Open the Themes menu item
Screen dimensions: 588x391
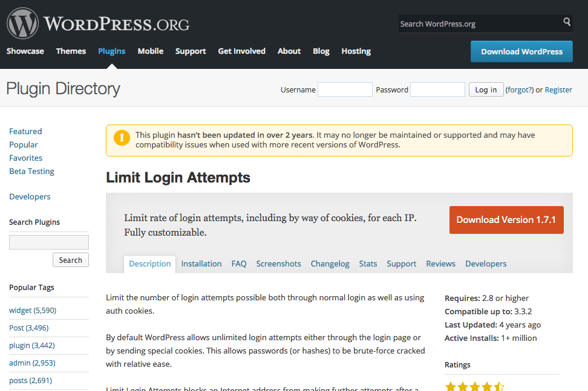click(x=71, y=51)
